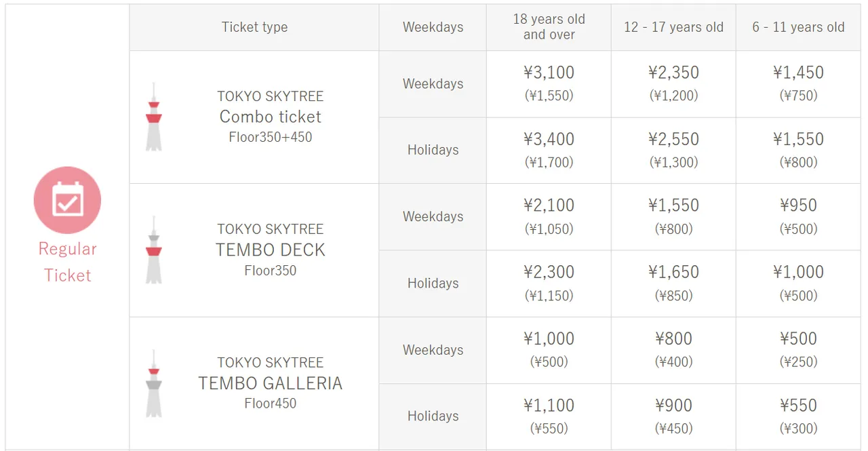Click the 6 - 11 years old header

(798, 27)
